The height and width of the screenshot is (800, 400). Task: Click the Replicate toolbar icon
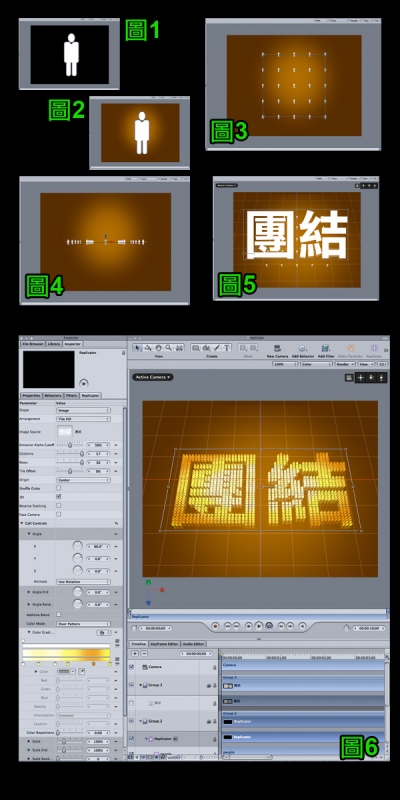(374, 348)
